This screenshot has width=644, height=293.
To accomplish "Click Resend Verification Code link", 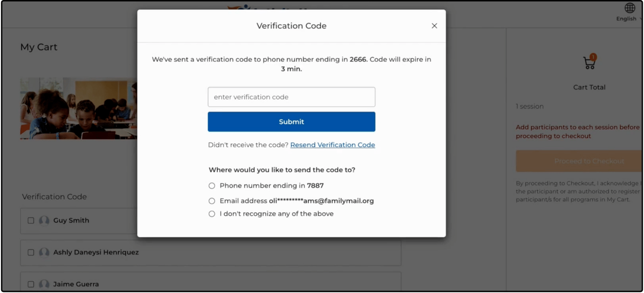I will pyautogui.click(x=332, y=145).
